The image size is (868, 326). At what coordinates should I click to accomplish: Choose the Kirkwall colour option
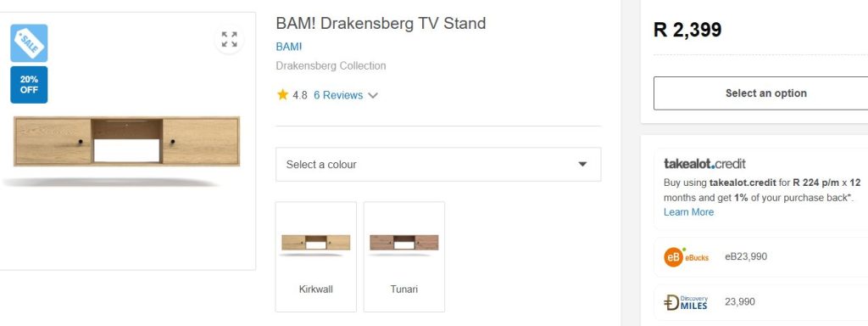(x=315, y=256)
